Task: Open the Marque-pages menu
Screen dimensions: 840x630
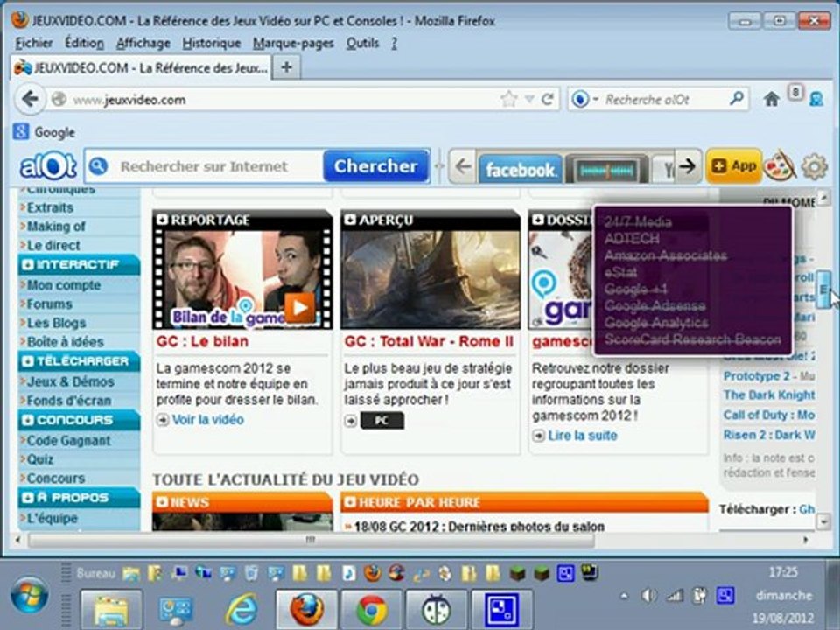Action: (x=293, y=43)
